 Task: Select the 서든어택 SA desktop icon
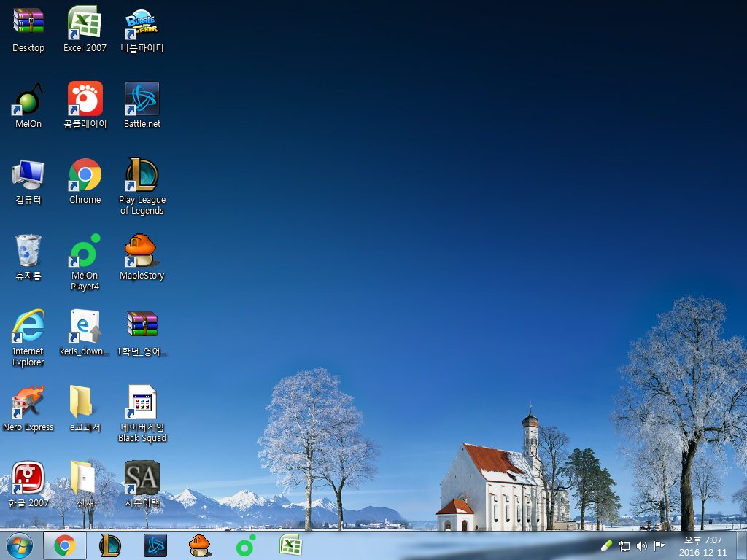click(x=142, y=478)
